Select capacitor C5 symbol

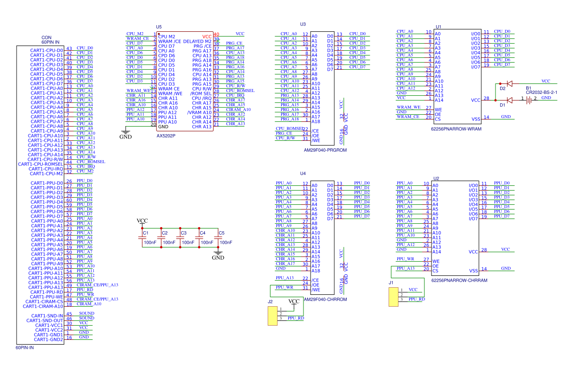(x=218, y=237)
